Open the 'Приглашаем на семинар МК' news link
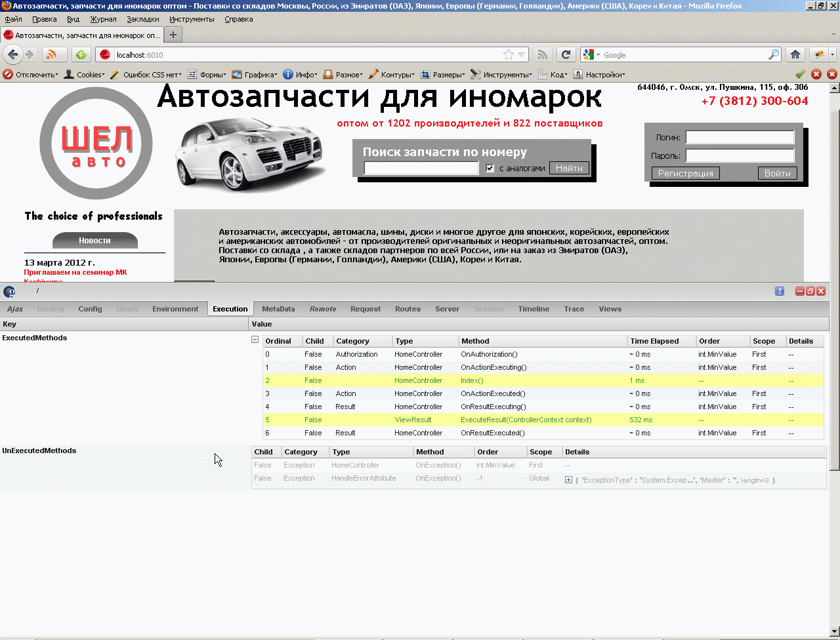 coord(75,272)
